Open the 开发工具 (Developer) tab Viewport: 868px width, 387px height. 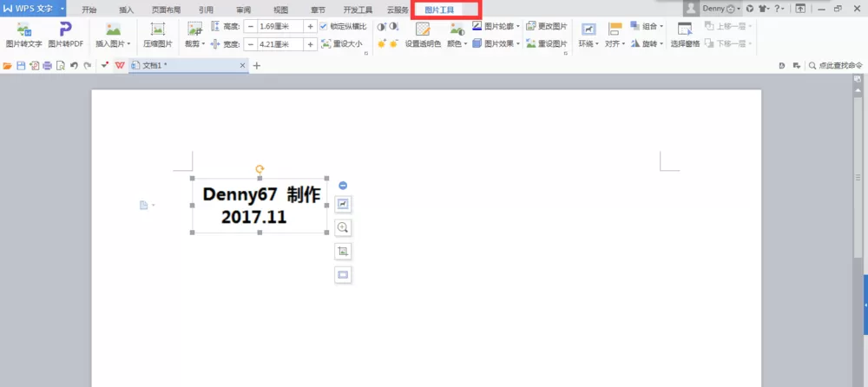358,10
